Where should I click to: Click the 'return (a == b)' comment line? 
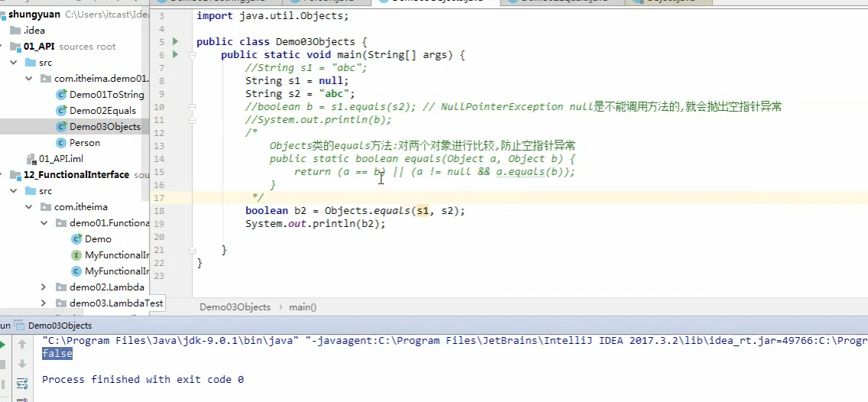pyautogui.click(x=435, y=172)
